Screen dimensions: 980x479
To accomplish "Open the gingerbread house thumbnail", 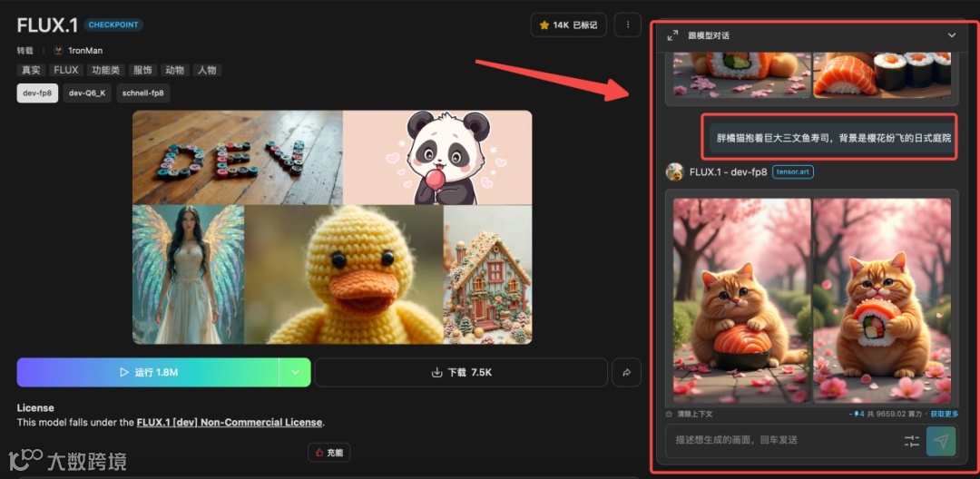I will click(488, 274).
